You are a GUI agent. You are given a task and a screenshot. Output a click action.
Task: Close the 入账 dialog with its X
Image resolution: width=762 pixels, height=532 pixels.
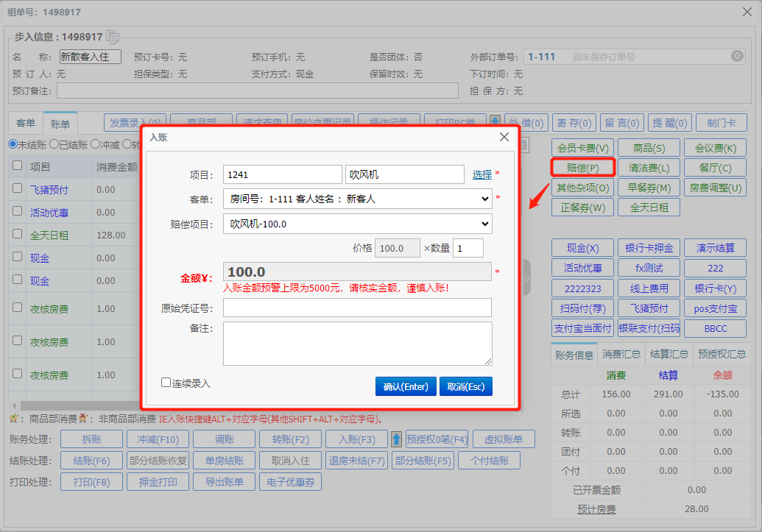504,137
